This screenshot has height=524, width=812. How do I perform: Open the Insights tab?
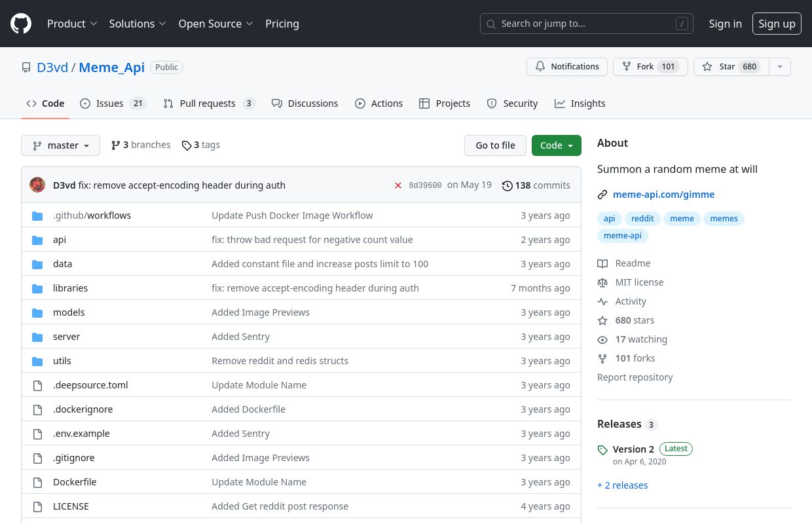tap(580, 103)
